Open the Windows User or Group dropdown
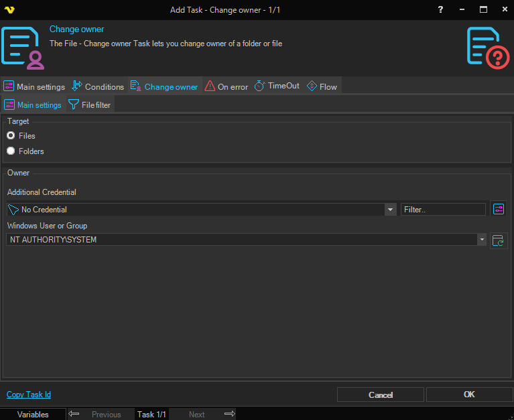This screenshot has width=514, height=420. tap(481, 240)
